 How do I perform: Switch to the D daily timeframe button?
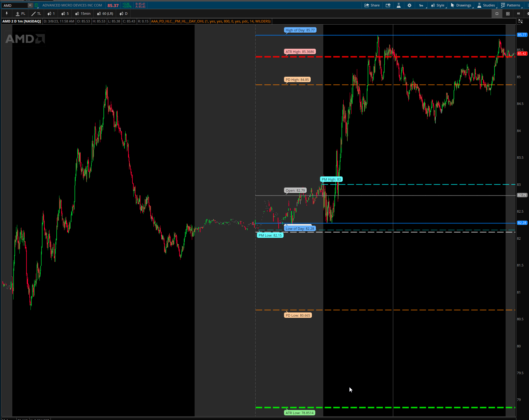123,14
